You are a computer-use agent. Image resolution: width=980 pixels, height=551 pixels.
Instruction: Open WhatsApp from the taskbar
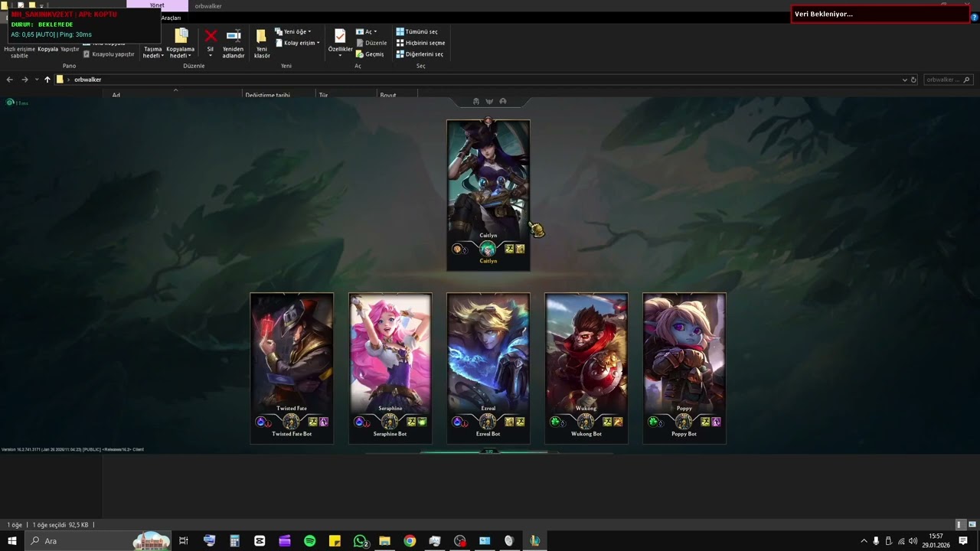[360, 541]
